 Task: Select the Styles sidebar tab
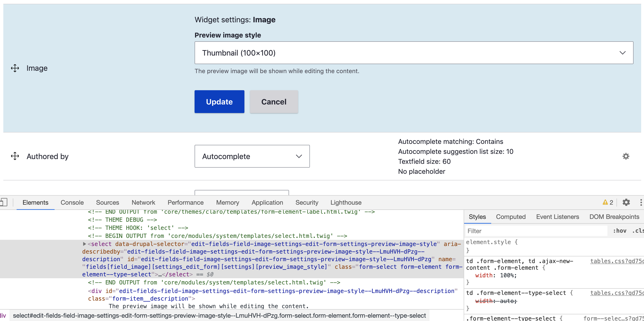(477, 217)
